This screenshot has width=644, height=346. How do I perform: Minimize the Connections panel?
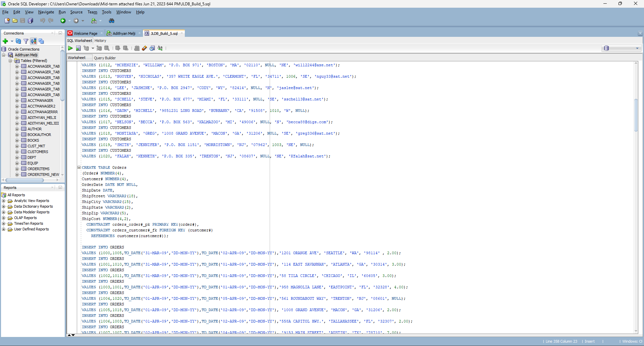(x=60, y=33)
